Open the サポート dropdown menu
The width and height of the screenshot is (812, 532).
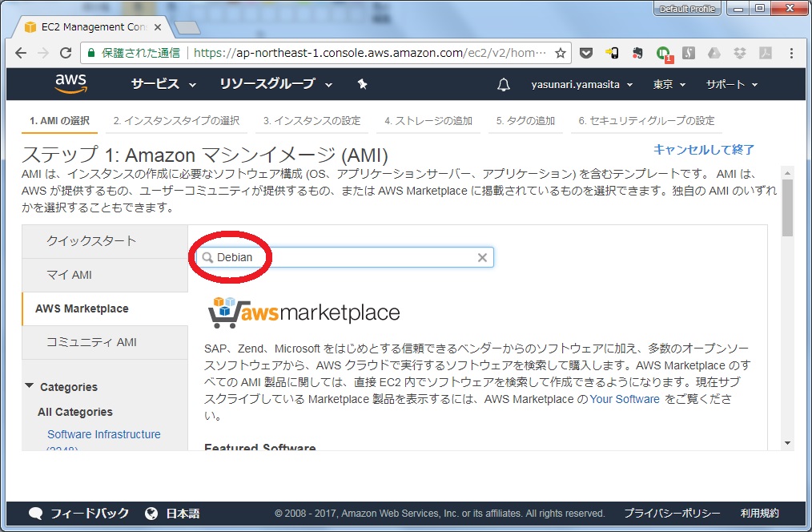[732, 84]
